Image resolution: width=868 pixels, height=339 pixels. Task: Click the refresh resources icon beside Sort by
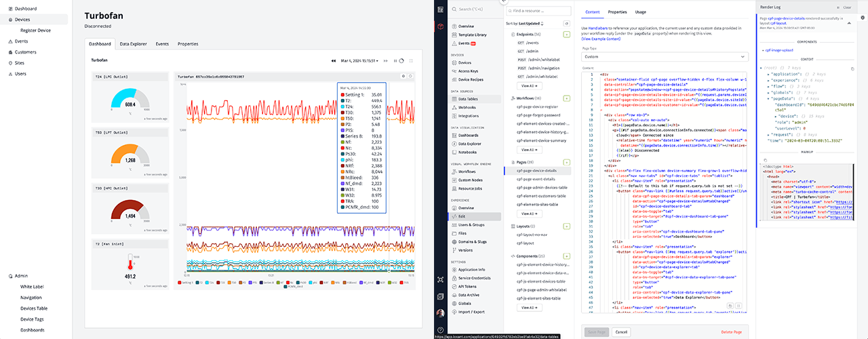coord(567,23)
